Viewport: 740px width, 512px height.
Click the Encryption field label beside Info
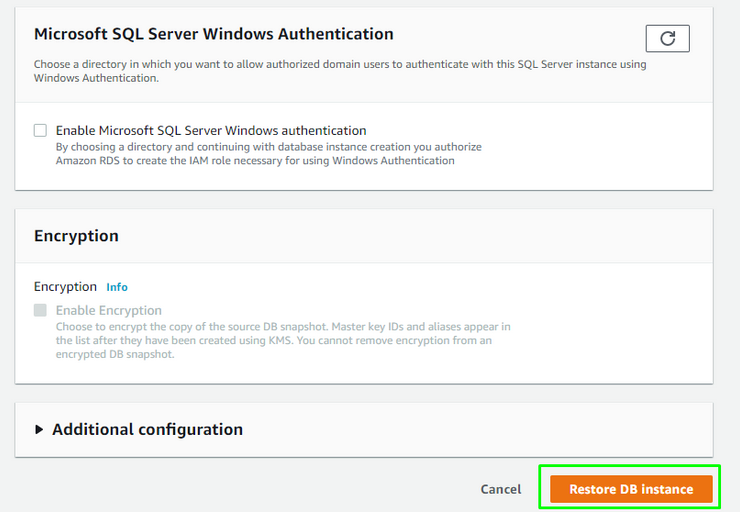tap(65, 287)
